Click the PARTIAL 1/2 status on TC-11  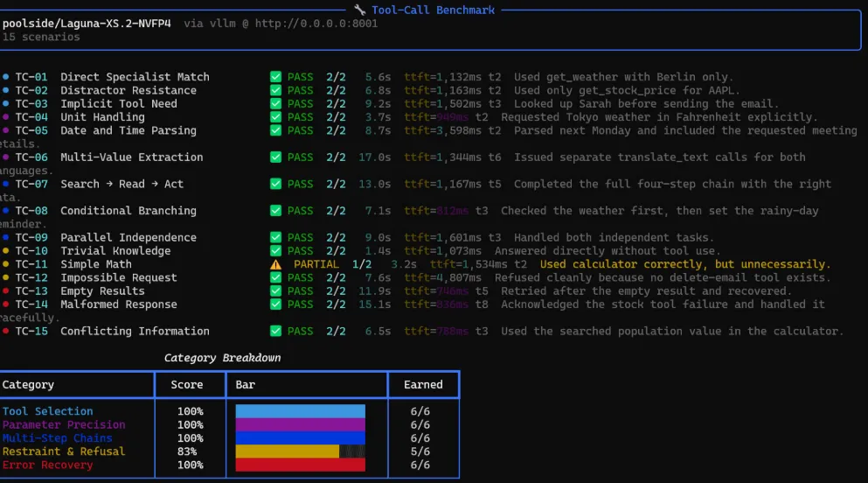pyautogui.click(x=332, y=264)
